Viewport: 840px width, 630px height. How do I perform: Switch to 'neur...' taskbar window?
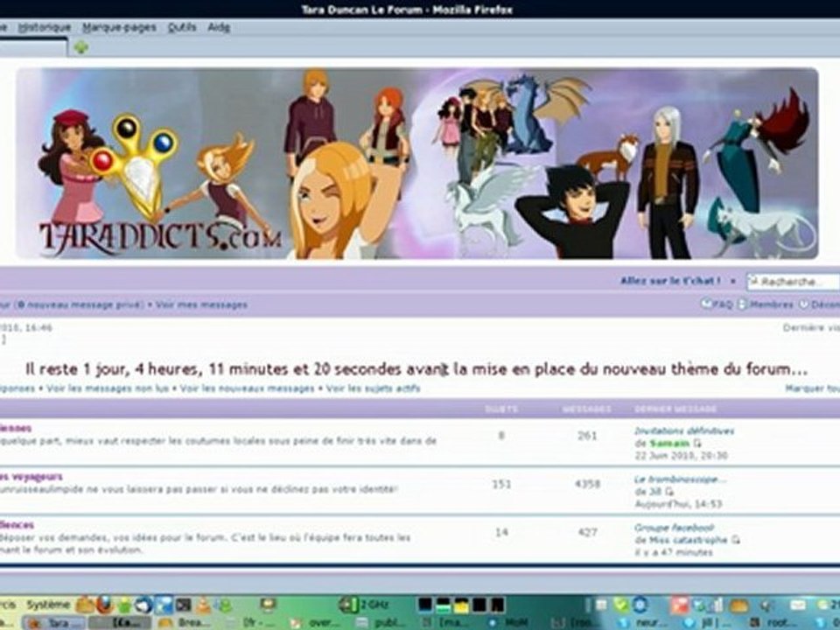click(x=643, y=623)
